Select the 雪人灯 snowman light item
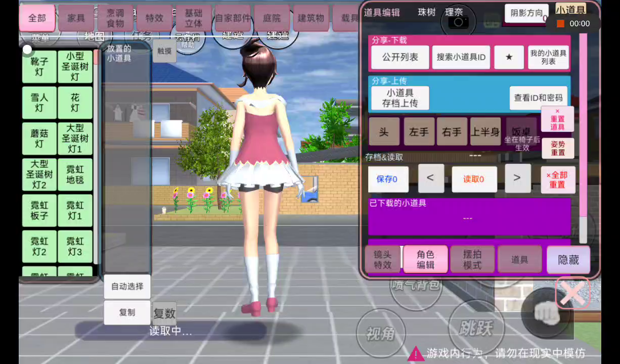 click(x=39, y=103)
